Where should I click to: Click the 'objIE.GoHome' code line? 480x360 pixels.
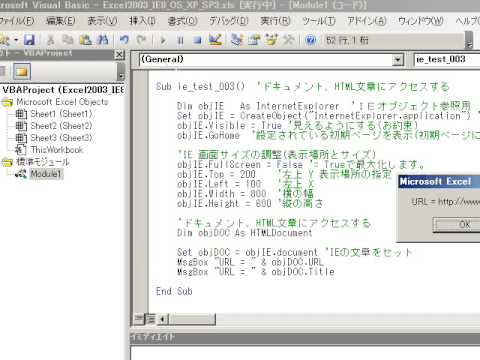(208, 135)
